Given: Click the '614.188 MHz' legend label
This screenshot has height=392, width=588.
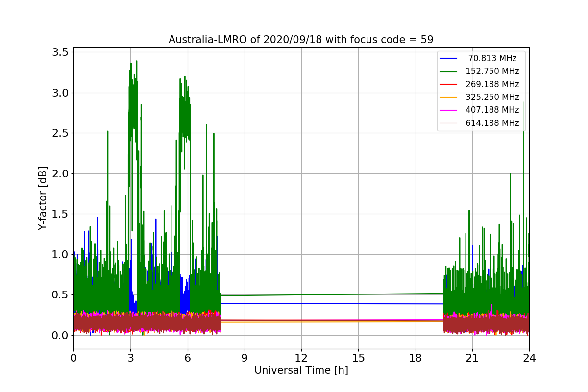Looking at the screenshot, I should click(492, 123).
